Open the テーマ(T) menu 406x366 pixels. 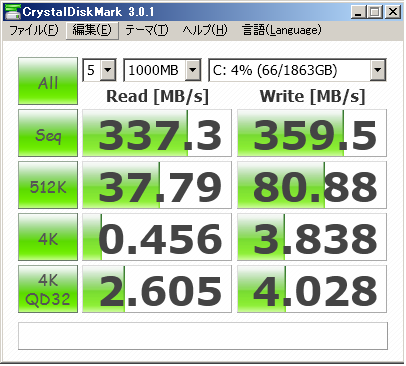[x=147, y=31]
